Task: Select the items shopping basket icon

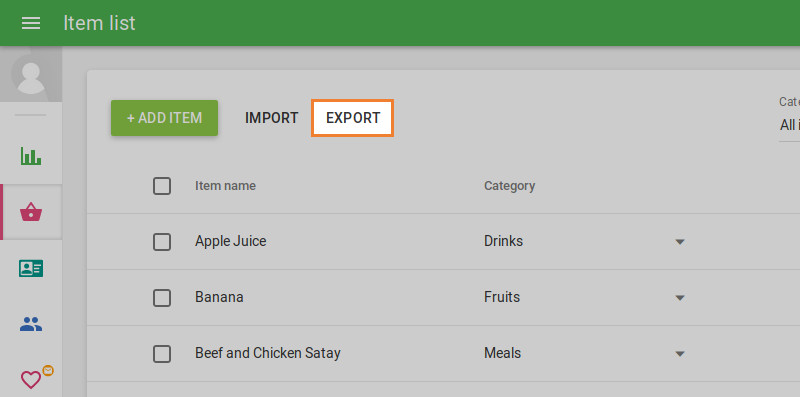Action: coord(31,212)
